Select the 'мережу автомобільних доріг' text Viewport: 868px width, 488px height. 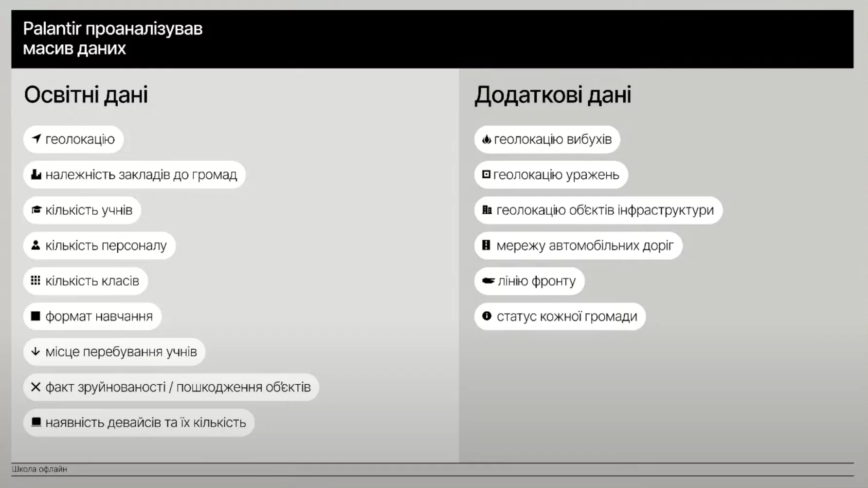pos(585,245)
